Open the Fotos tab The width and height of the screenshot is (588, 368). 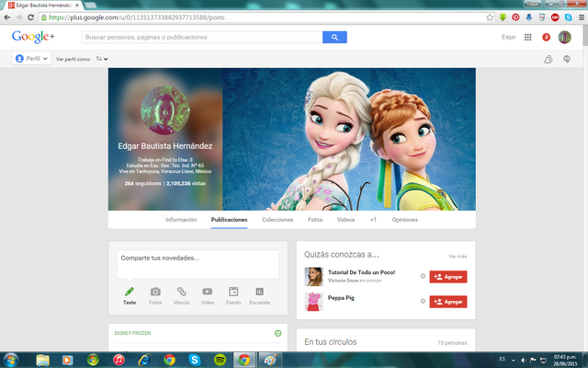point(315,220)
